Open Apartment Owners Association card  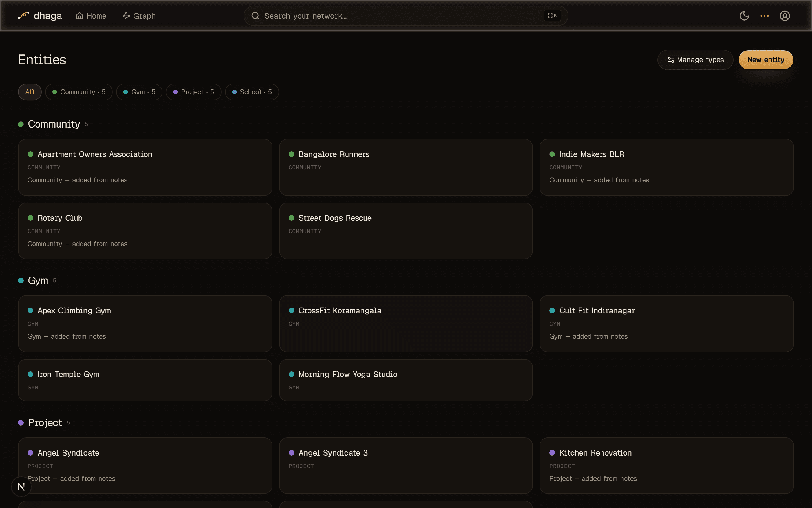145,167
